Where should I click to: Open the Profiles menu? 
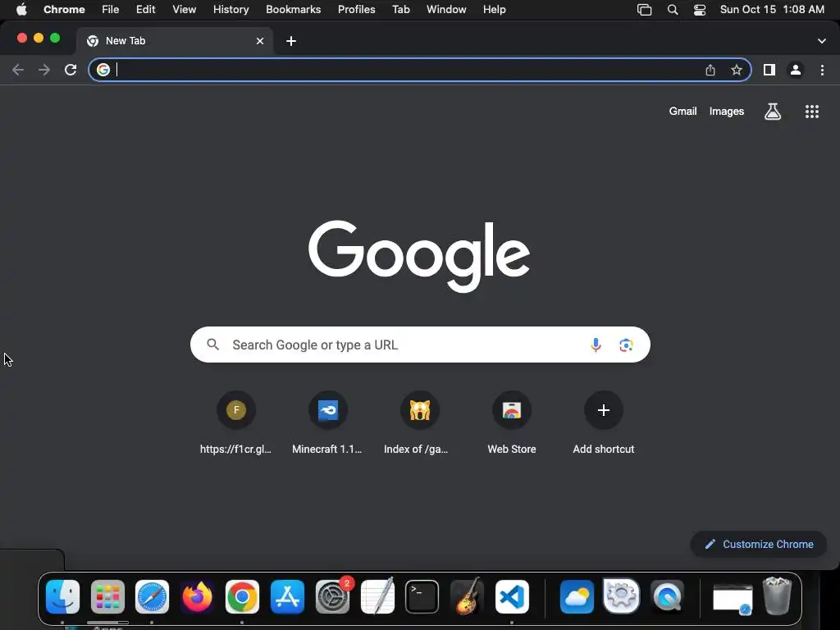click(356, 10)
